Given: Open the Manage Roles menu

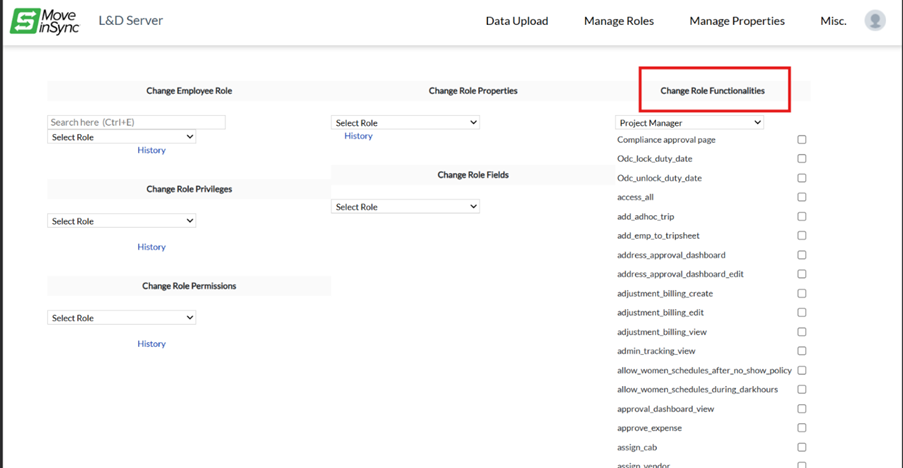Looking at the screenshot, I should coord(619,21).
